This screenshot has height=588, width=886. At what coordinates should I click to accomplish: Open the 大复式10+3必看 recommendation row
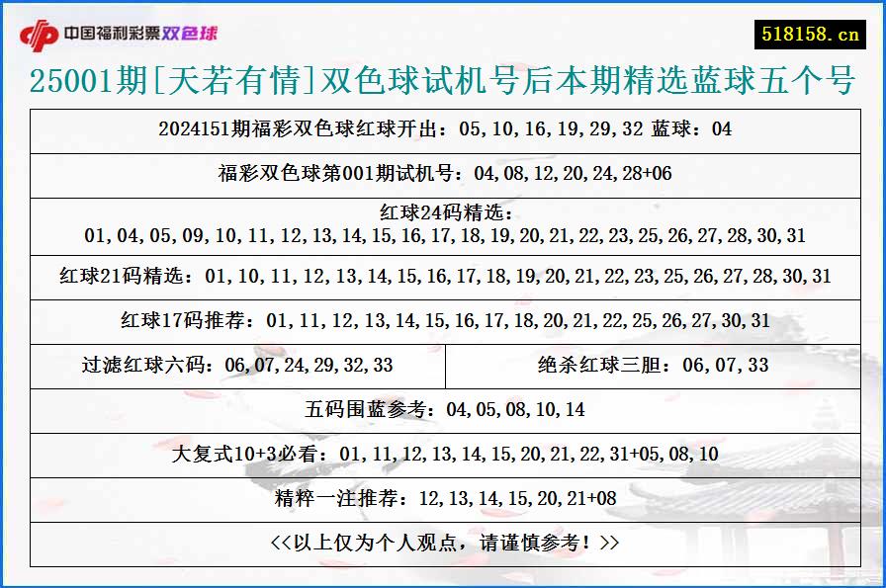pos(443,455)
